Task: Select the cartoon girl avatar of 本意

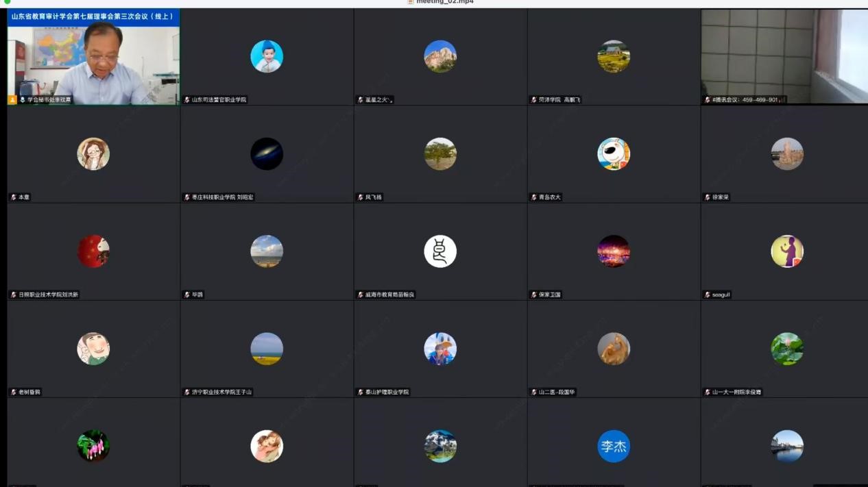Action: pyautogui.click(x=93, y=154)
